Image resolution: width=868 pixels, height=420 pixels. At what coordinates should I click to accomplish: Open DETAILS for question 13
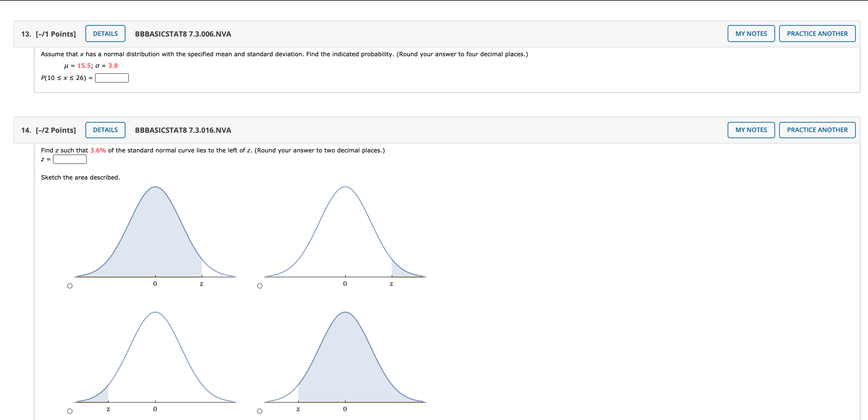[x=105, y=34]
